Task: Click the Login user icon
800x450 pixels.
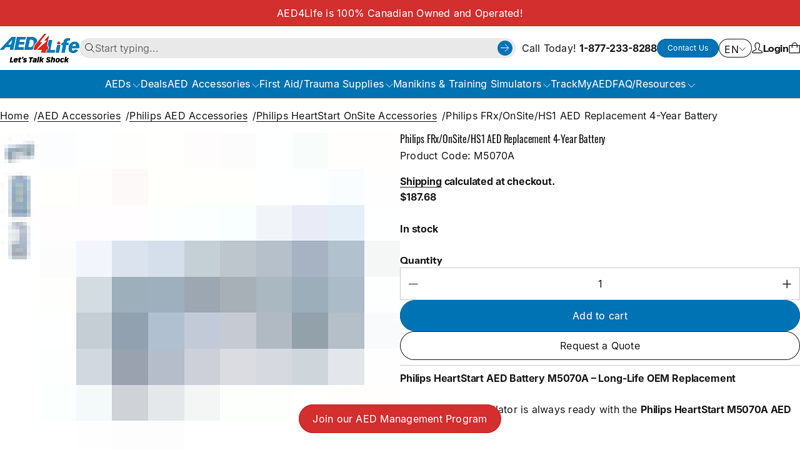Action: 757,48
